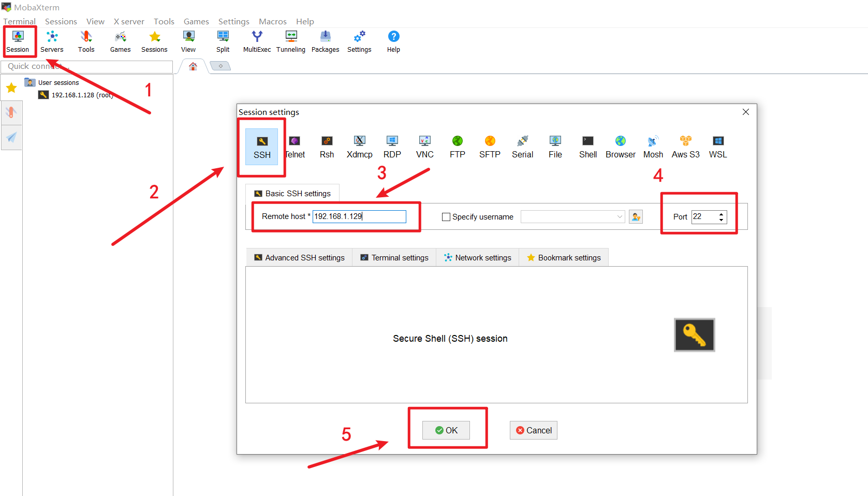Open Packages from the toolbar
The width and height of the screenshot is (868, 496).
[325, 42]
